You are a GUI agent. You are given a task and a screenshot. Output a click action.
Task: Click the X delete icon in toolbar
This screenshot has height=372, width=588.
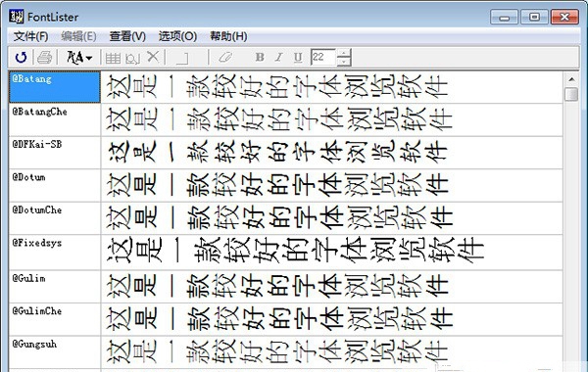click(153, 57)
